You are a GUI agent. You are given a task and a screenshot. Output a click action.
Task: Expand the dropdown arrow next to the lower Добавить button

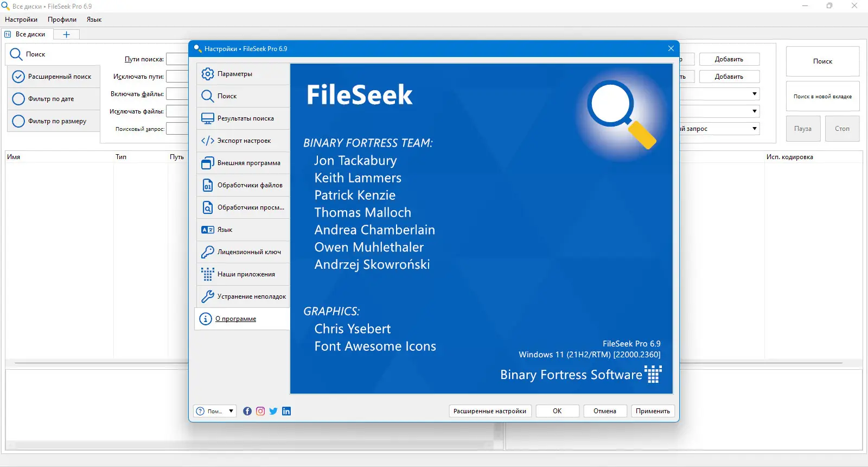pyautogui.click(x=755, y=111)
